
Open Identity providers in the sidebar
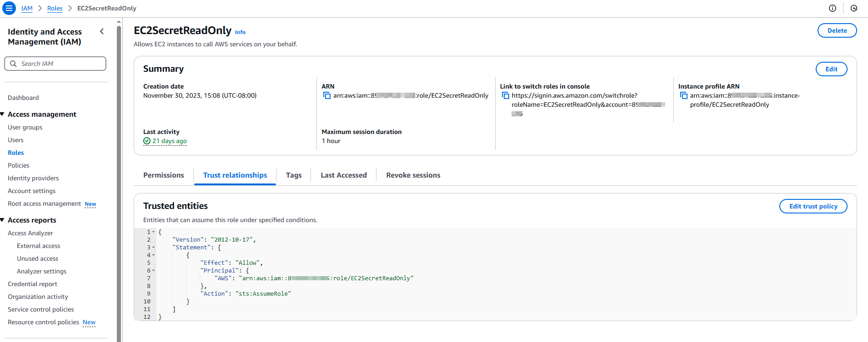(33, 178)
